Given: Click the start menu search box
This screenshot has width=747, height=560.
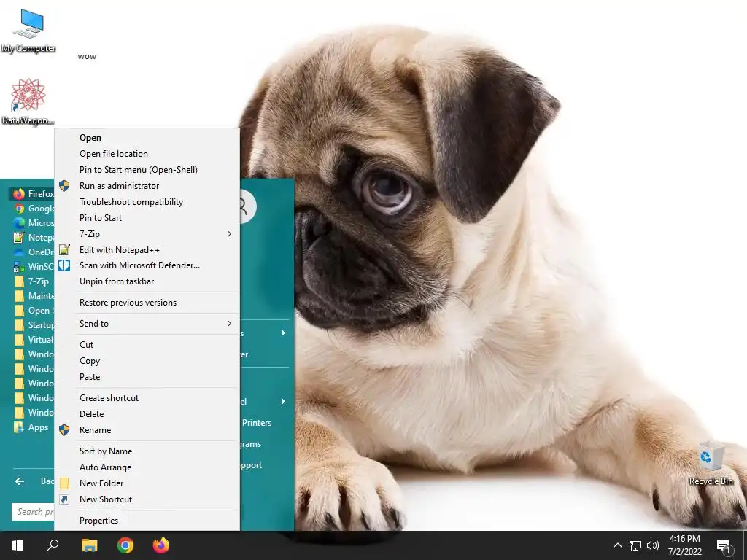Looking at the screenshot, I should click(x=33, y=512).
